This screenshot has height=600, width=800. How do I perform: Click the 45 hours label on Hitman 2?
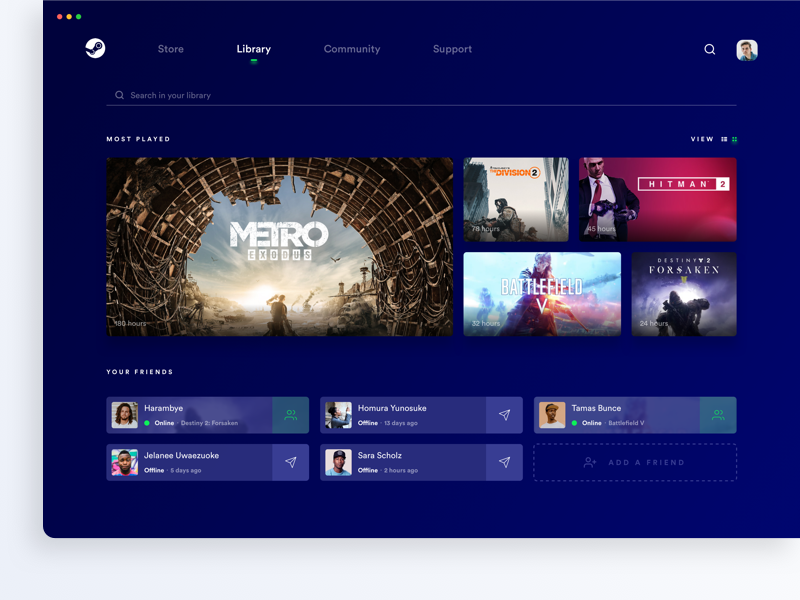601,229
